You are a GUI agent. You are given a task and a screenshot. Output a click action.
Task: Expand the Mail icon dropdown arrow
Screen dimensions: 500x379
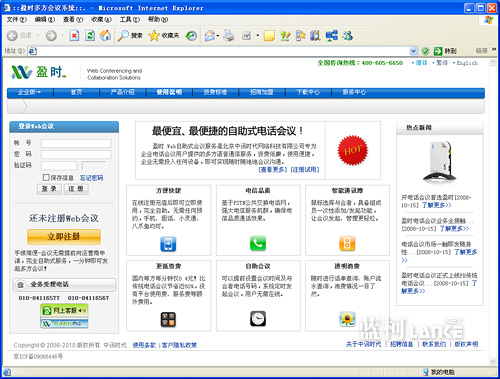pos(218,36)
